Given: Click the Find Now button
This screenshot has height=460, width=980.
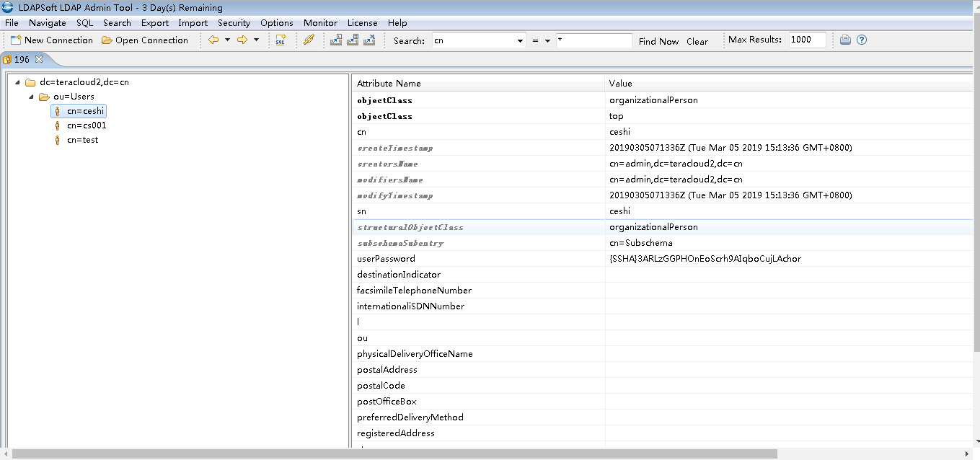Looking at the screenshot, I should (659, 41).
